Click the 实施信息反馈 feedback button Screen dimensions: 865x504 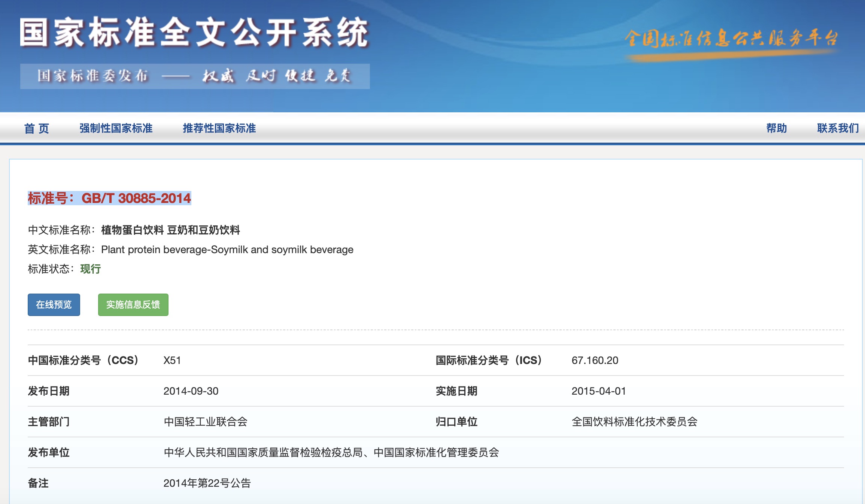133,305
